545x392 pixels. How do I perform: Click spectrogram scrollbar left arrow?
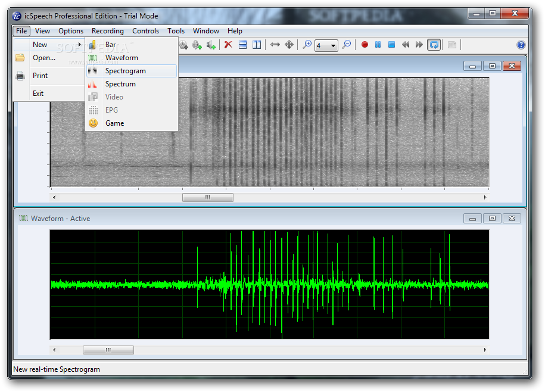(54, 197)
